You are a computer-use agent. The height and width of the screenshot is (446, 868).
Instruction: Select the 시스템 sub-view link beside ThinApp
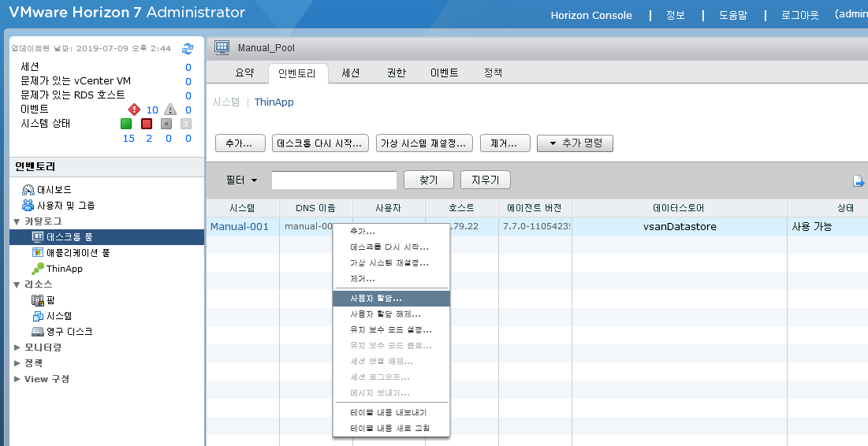pyautogui.click(x=225, y=102)
